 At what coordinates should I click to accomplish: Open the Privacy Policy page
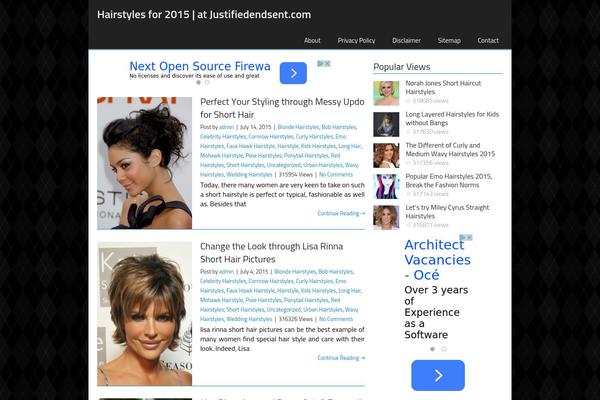point(356,41)
